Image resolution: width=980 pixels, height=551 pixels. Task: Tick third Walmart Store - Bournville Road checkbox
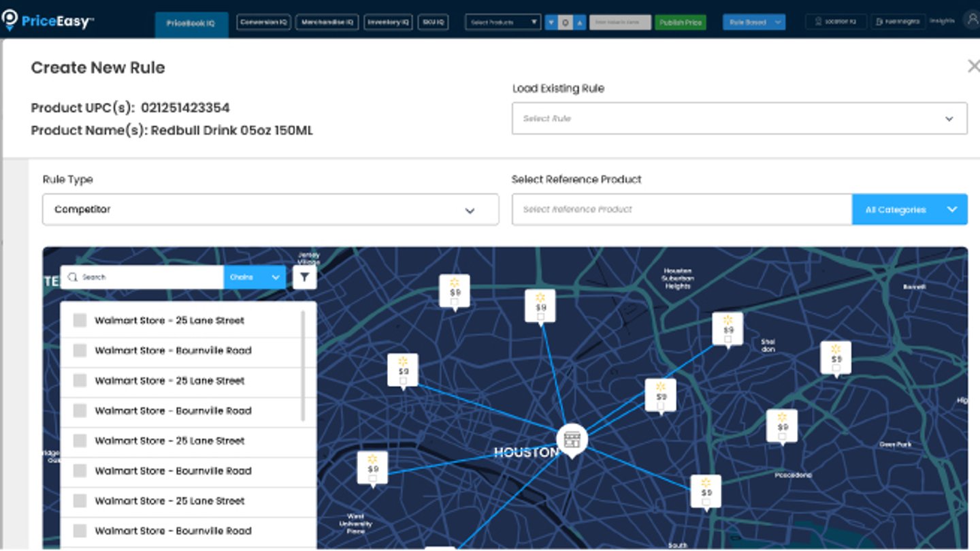pos(80,470)
